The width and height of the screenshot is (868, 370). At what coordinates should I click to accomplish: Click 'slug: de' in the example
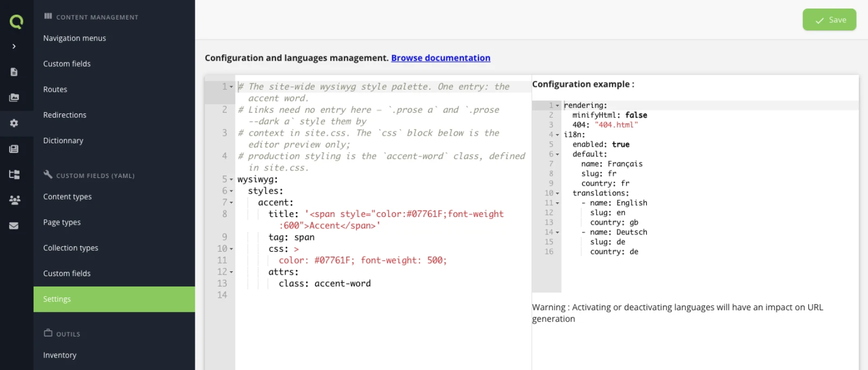608,242
